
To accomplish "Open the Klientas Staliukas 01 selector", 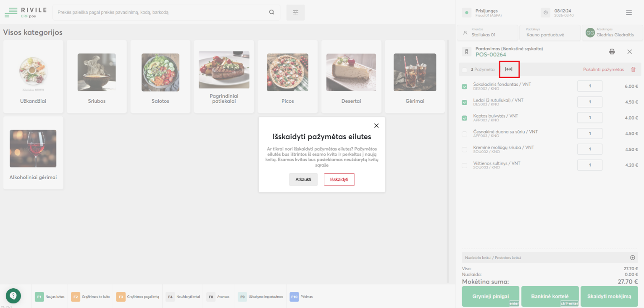I will coord(487,32).
